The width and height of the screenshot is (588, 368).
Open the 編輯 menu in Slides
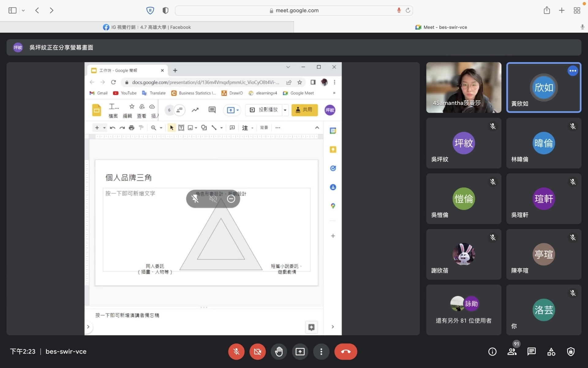pos(127,116)
